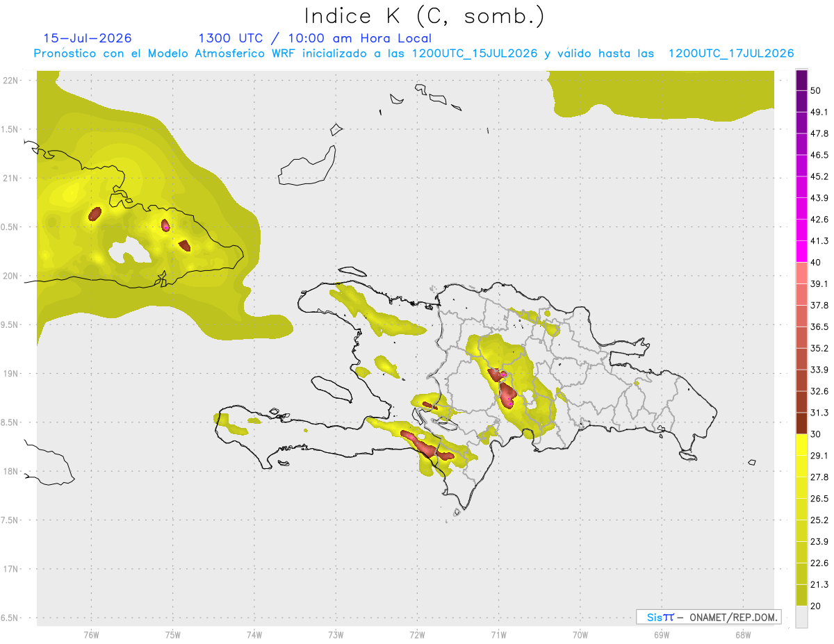Click the colorbar value 32.6

[819, 391]
